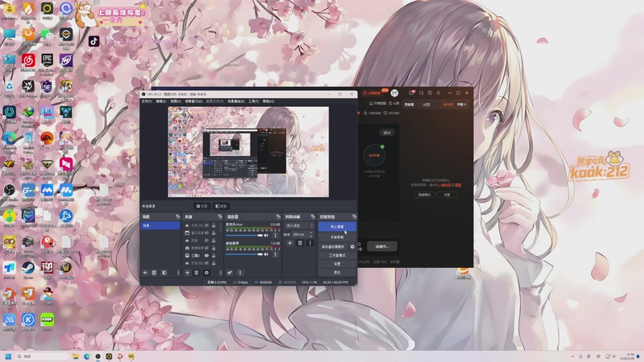
Task: Toggle lock on the window capture source row
Action: [213, 232]
